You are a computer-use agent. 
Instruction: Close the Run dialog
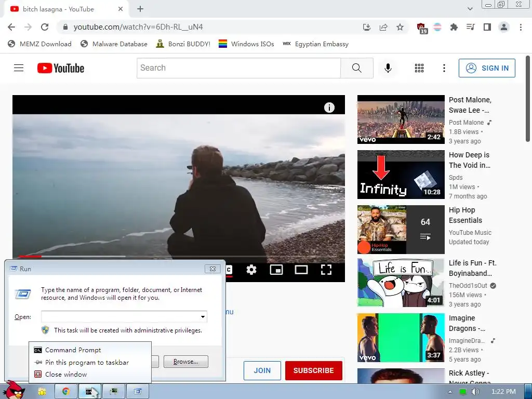(212, 269)
